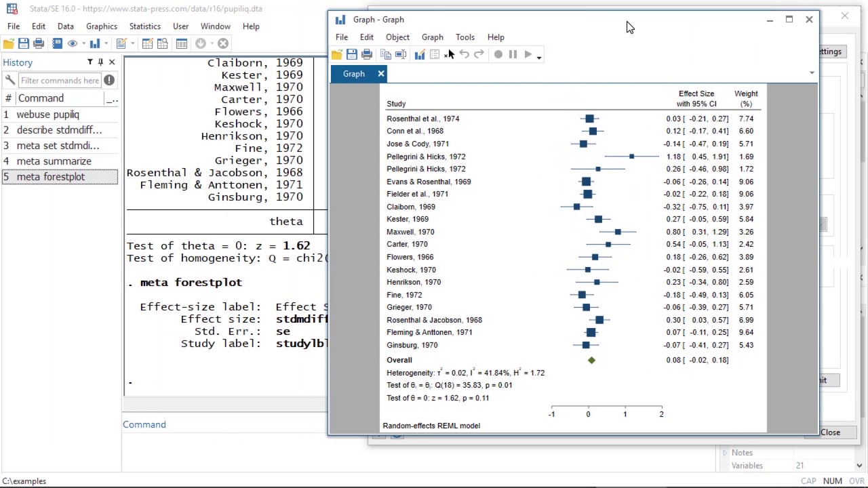The height and width of the screenshot is (488, 868).
Task: Open the Graph menu in the Graph window
Action: pos(433,37)
